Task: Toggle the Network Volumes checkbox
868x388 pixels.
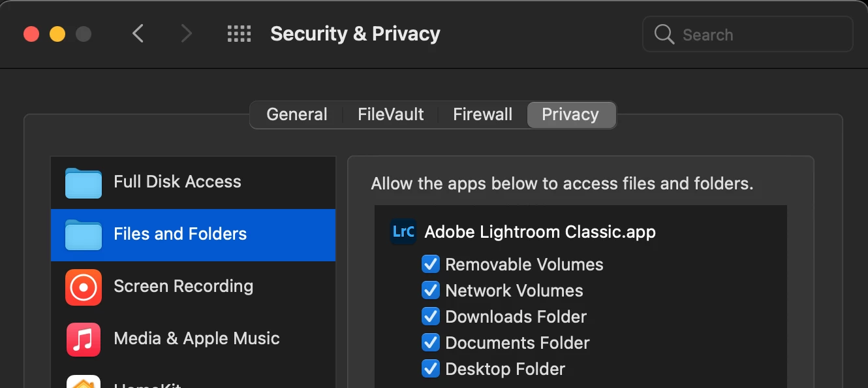Action: coord(431,290)
